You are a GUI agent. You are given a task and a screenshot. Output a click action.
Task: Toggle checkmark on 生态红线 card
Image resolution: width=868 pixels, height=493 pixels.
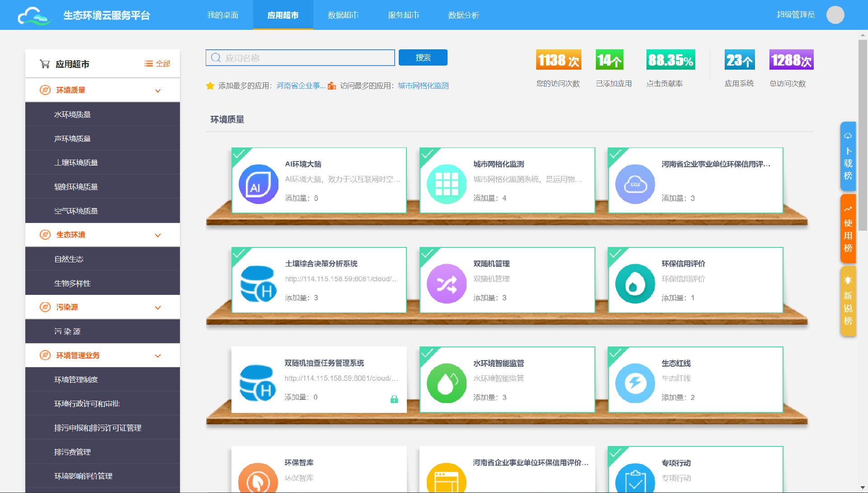click(x=614, y=353)
